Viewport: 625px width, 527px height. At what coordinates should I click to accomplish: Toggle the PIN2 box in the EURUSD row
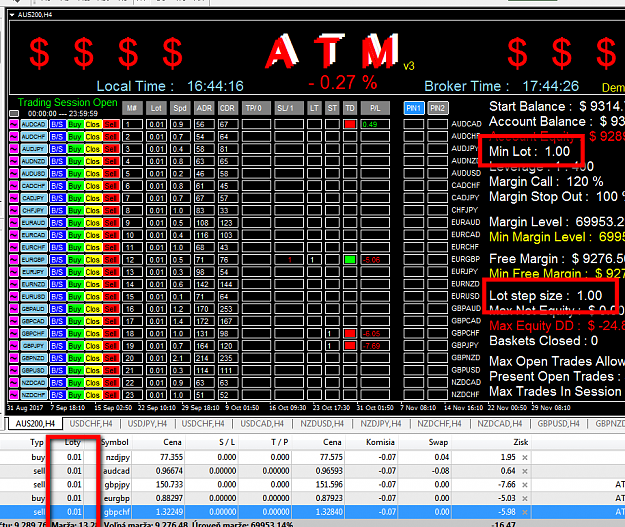pos(438,297)
